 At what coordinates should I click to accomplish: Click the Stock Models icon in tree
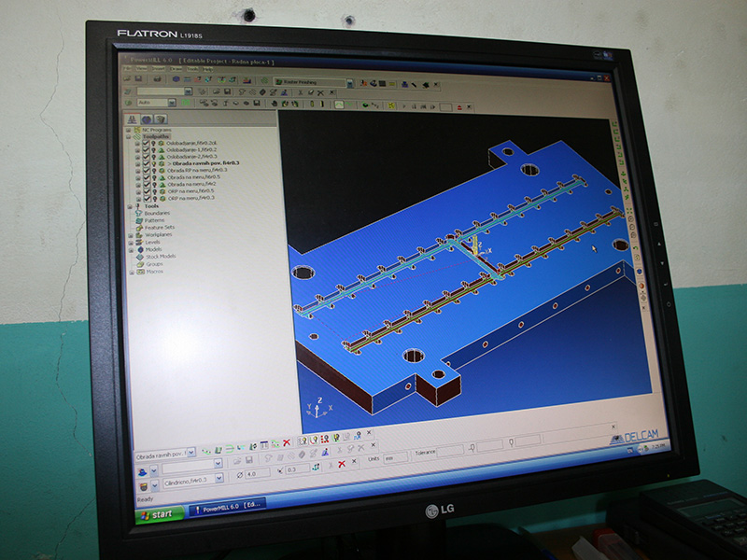(138, 256)
